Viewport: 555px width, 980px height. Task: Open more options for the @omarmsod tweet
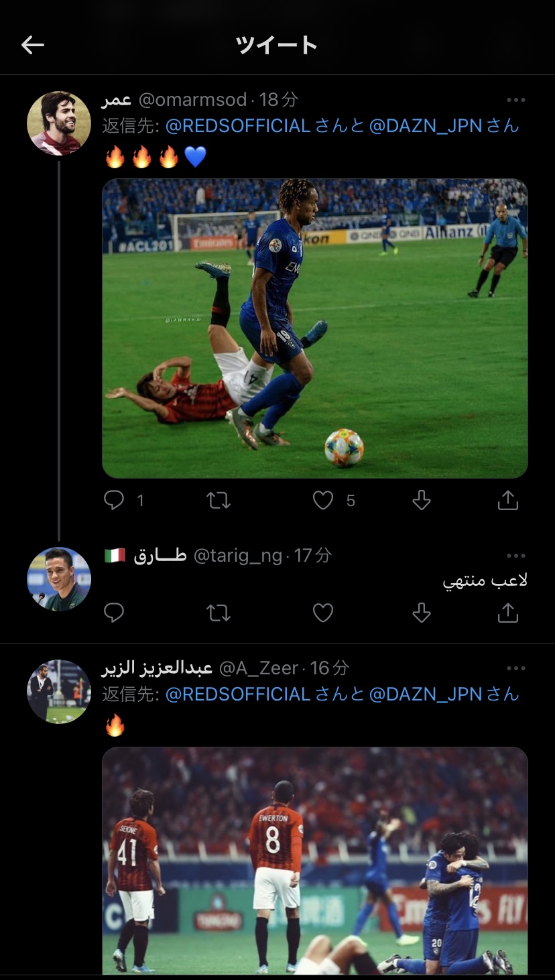click(515, 100)
